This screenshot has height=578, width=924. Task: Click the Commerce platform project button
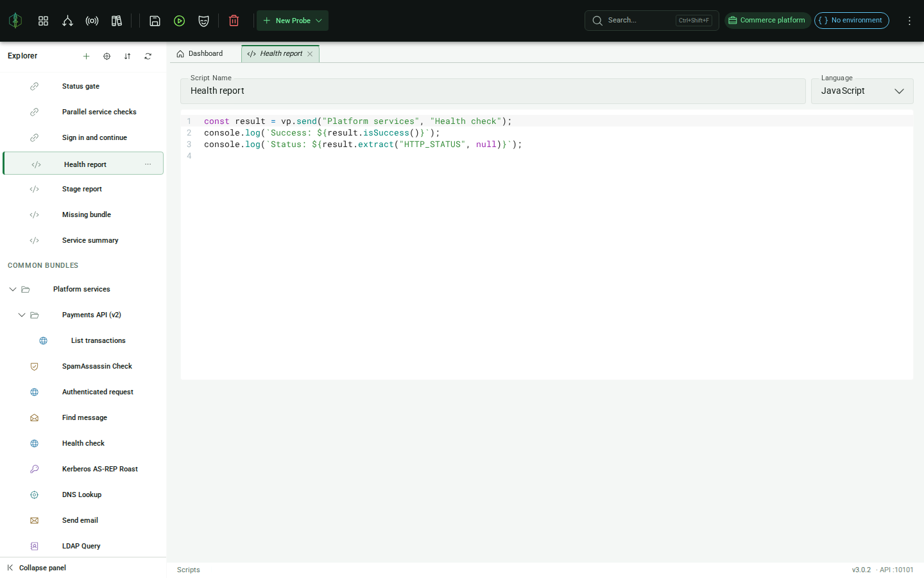click(x=767, y=21)
